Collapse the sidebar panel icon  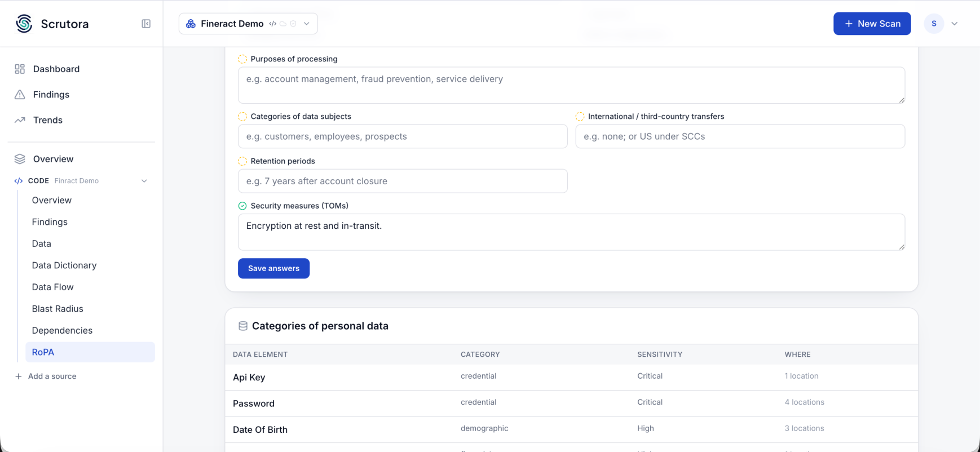[146, 24]
